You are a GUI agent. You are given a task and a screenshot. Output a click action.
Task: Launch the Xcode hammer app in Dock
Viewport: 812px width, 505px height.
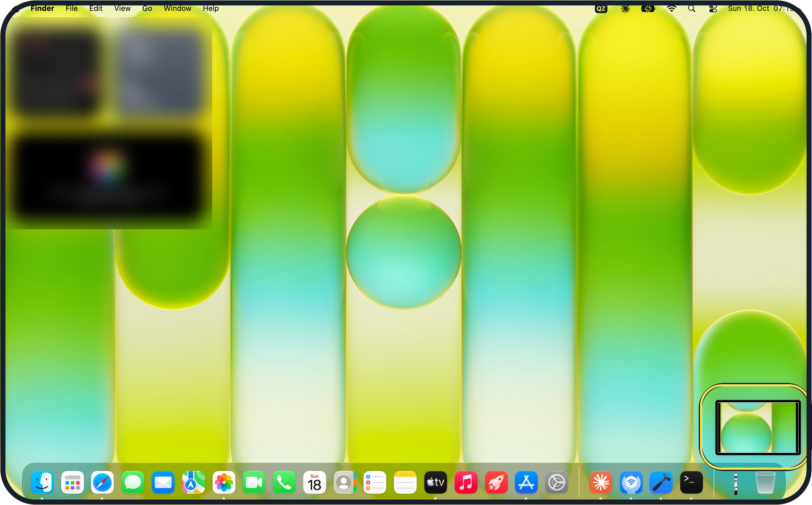[x=661, y=482]
